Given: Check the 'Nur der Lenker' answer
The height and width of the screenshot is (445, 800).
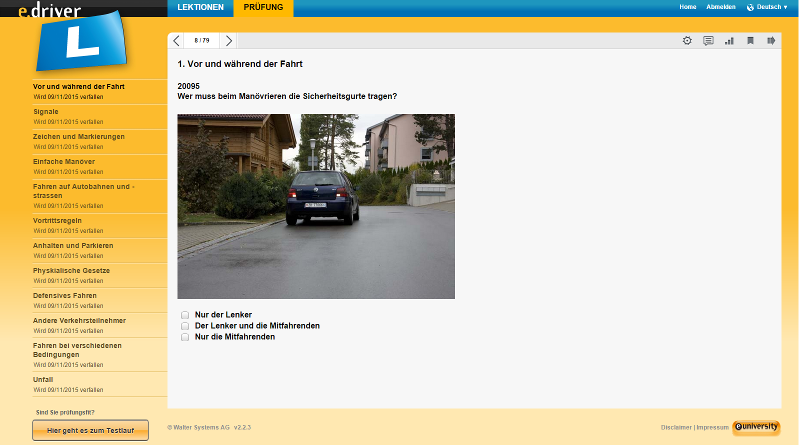Looking at the screenshot, I should click(185, 315).
